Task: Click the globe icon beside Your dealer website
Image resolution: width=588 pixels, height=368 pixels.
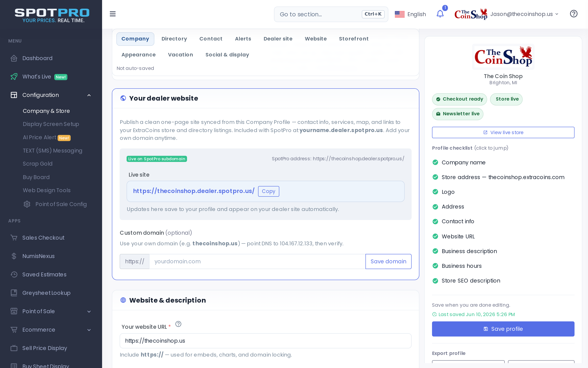Action: (123, 98)
